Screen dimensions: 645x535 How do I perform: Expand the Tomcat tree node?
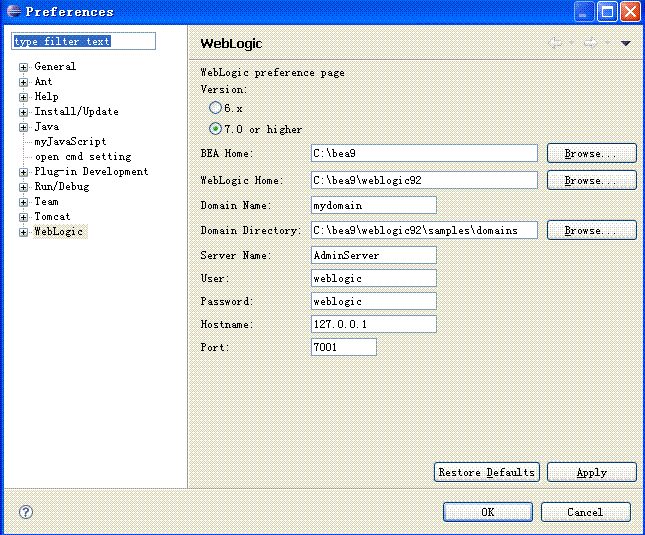(x=23, y=217)
